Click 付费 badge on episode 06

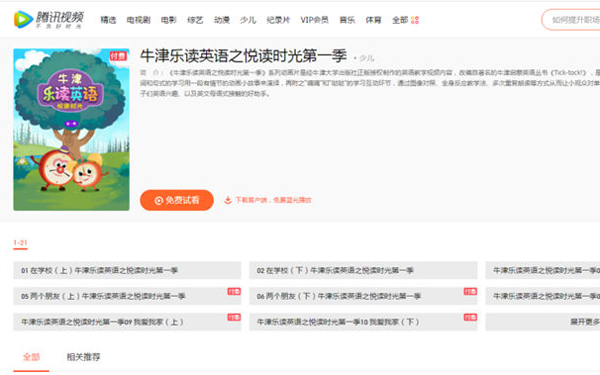470,291
